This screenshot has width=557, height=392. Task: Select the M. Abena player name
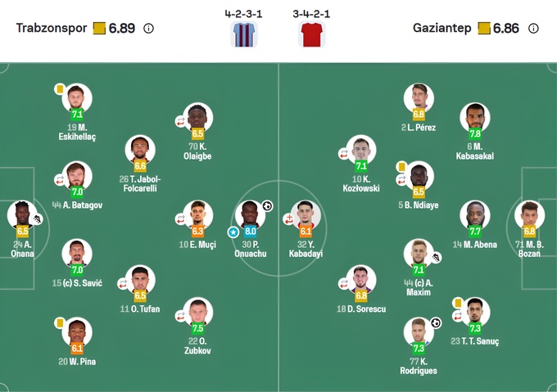pos(475,244)
